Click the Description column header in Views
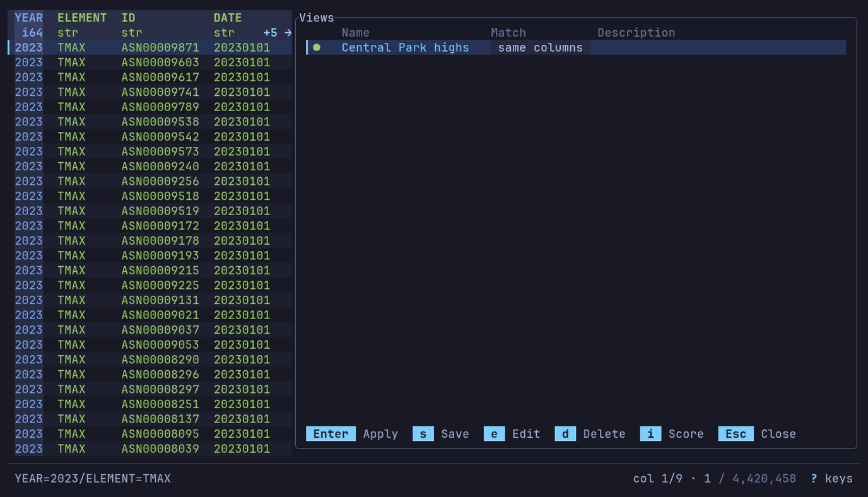 click(636, 33)
